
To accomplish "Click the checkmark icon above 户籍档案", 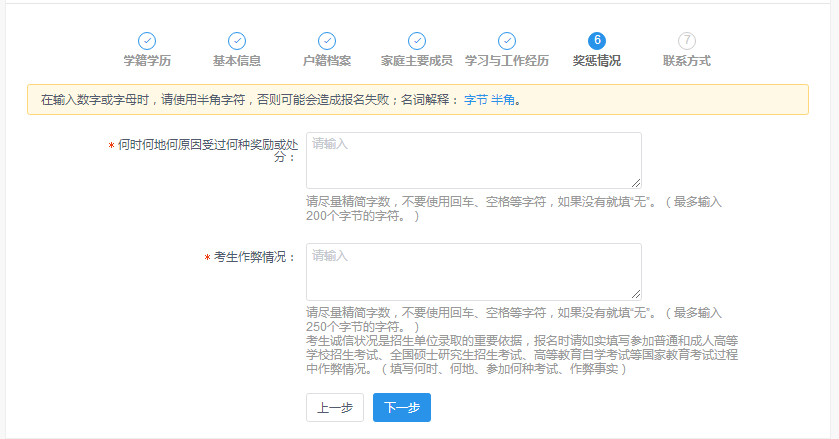I will click(327, 41).
